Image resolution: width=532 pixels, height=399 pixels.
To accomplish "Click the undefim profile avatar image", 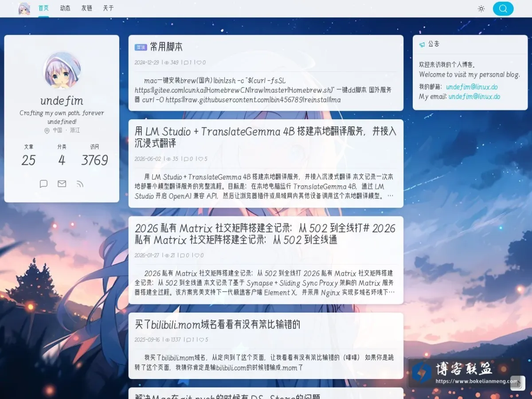I will 62,71.
